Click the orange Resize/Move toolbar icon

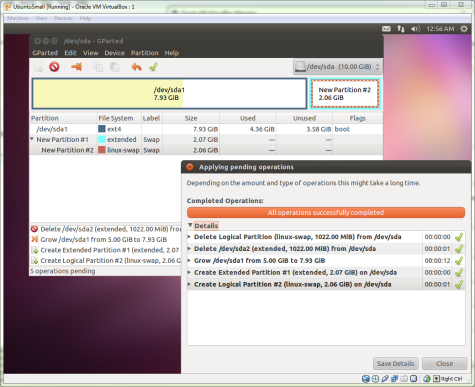[76, 67]
